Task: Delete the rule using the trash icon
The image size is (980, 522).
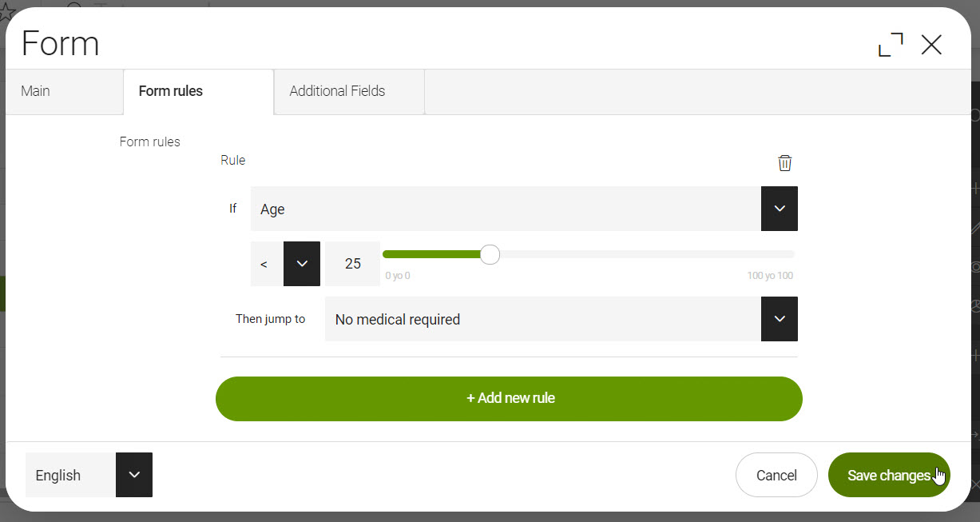Action: (x=785, y=163)
